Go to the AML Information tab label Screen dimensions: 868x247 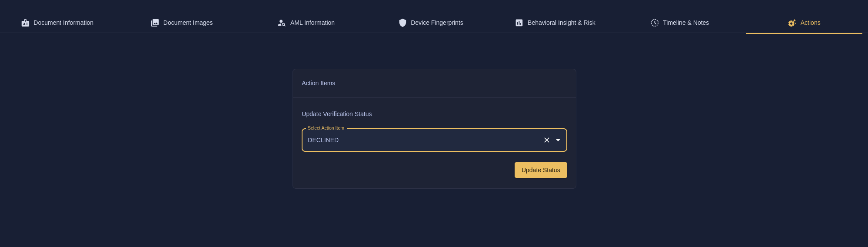tap(312, 23)
